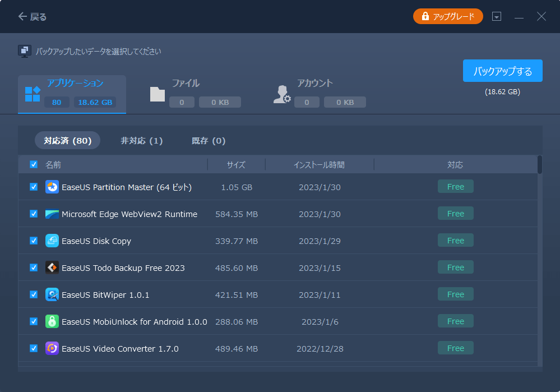Viewport: 560px width, 392px height.
Task: Open the title bar dropdown menu
Action: [497, 17]
